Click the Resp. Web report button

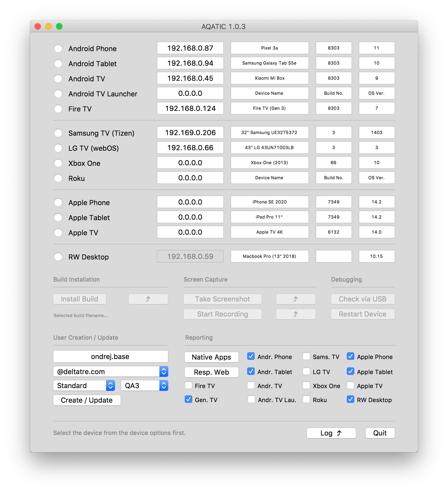(212, 372)
